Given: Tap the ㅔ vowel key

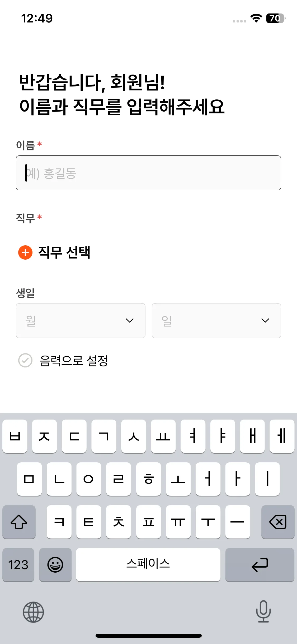Looking at the screenshot, I should (x=282, y=436).
